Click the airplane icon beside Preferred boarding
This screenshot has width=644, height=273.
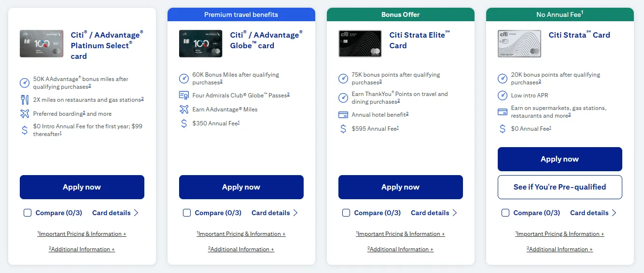[x=25, y=114]
